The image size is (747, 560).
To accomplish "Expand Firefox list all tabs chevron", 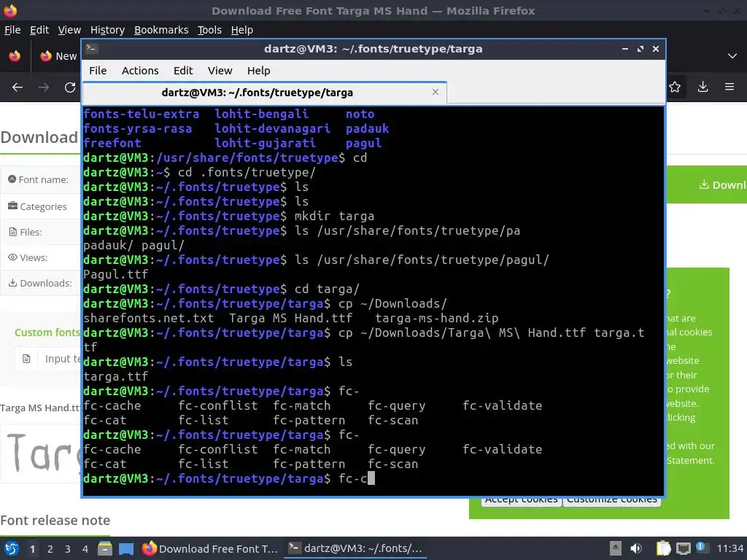I will [x=732, y=55].
